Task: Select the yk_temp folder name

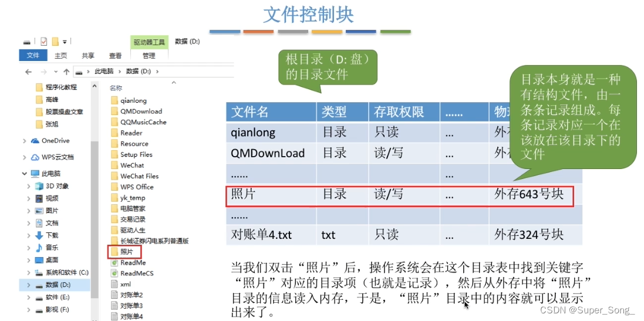Action: click(x=133, y=198)
